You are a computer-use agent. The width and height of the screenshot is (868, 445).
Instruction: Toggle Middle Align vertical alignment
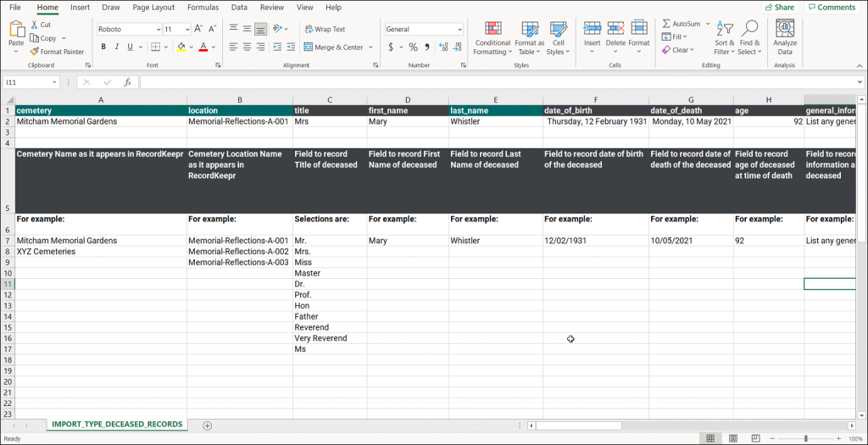pyautogui.click(x=247, y=29)
